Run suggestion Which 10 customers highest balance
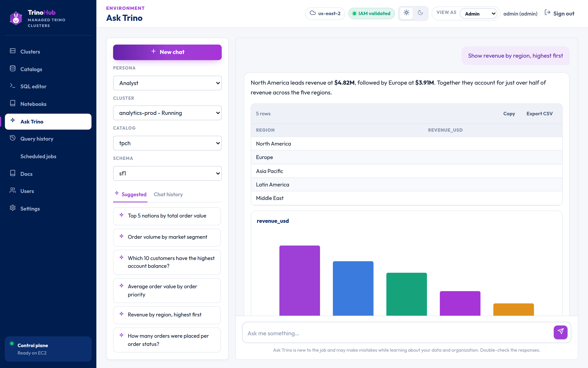588x368 pixels. pyautogui.click(x=167, y=262)
